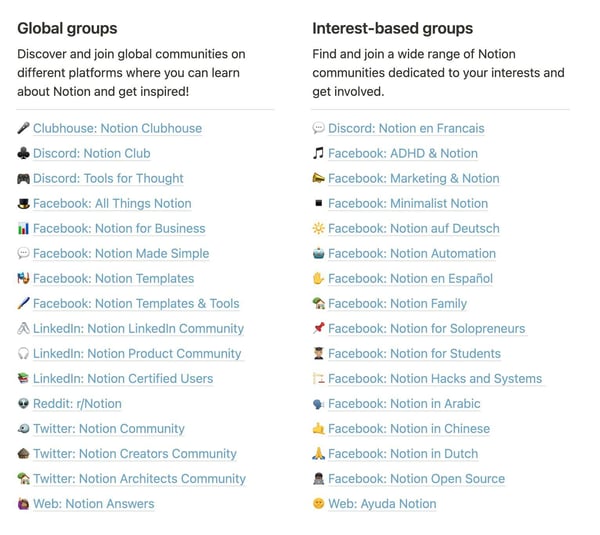Open the Discord: Notion en Francais link
The width and height of the screenshot is (600, 535).
pyautogui.click(x=406, y=128)
